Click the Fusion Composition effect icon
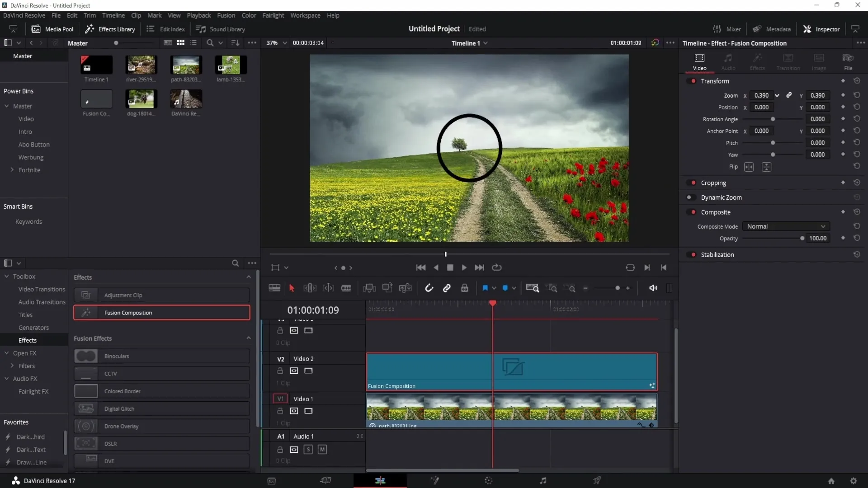 click(x=86, y=312)
